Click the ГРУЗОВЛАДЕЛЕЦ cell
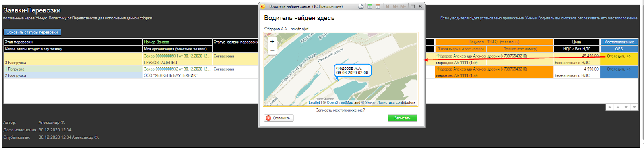644x150 pixels. pos(178,62)
